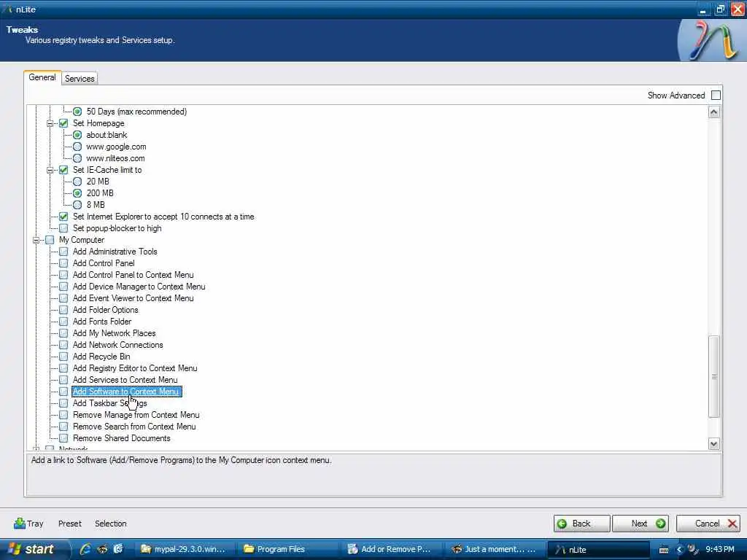
Task: Select the Remove Shared Documents row text
Action: point(122,438)
